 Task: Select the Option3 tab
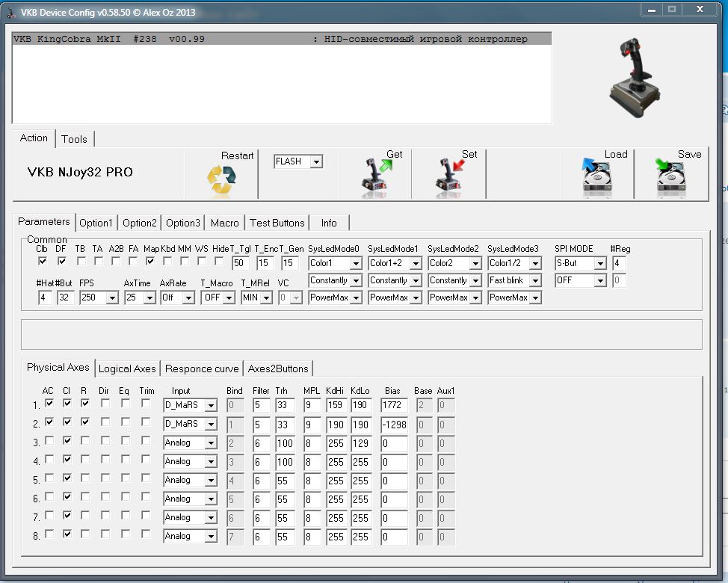(x=183, y=223)
